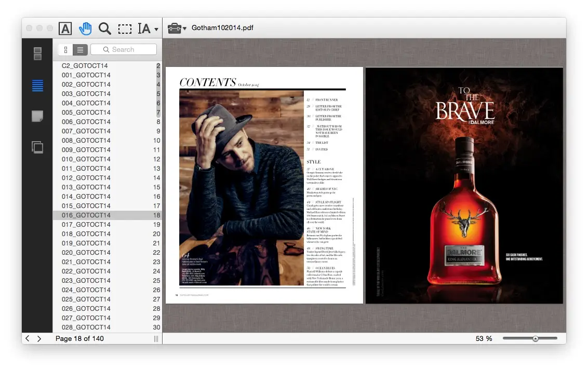Click the Page 18 of 140 label

click(x=79, y=338)
